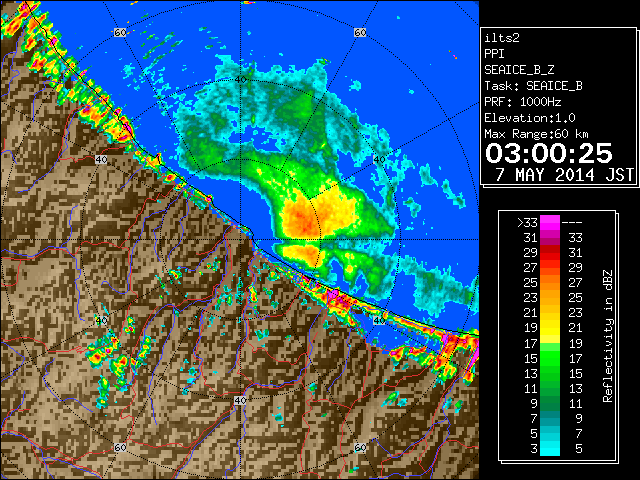Select the 'Elevation:1.0' entry
Viewport: 640px width, 480px height.
click(530, 118)
